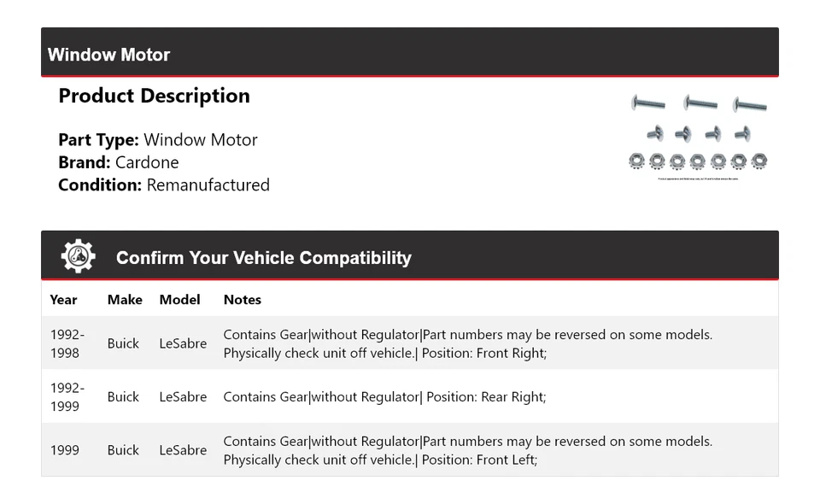
Task: Click the Front Right position notes
Action: (467, 343)
